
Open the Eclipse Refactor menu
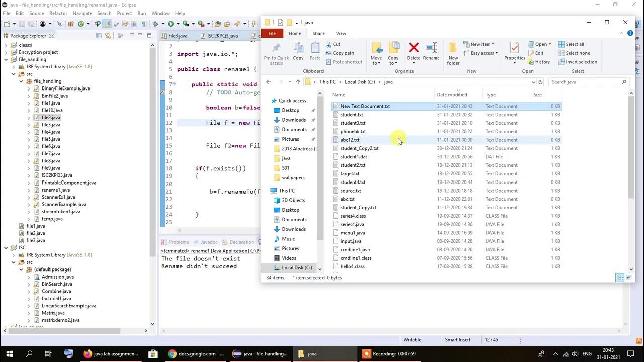click(x=58, y=13)
